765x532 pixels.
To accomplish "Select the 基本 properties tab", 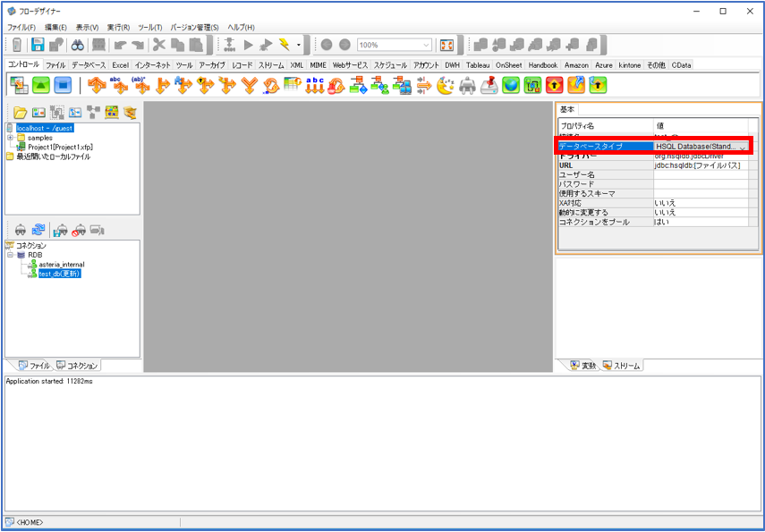I will pyautogui.click(x=567, y=109).
